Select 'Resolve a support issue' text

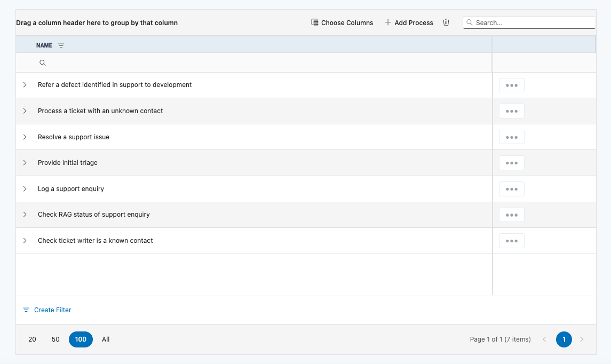(x=74, y=137)
